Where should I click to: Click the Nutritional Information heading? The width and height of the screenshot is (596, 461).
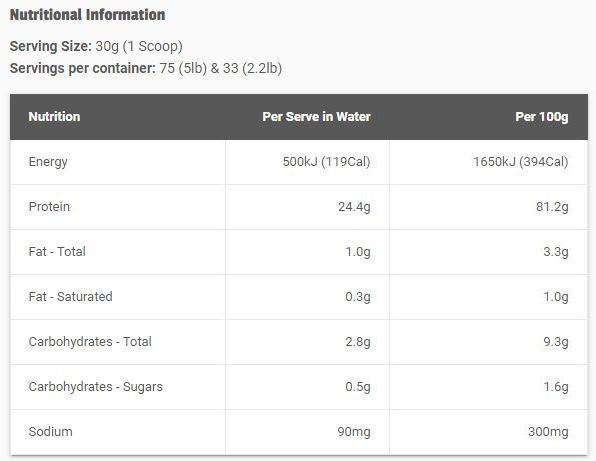click(87, 15)
